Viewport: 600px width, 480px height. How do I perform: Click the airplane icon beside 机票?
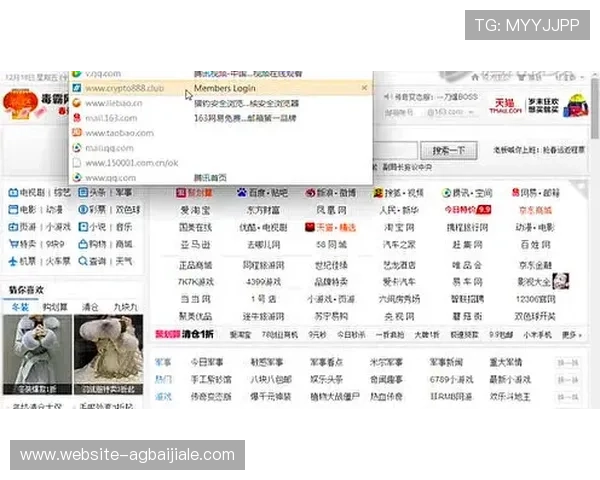(x=13, y=261)
